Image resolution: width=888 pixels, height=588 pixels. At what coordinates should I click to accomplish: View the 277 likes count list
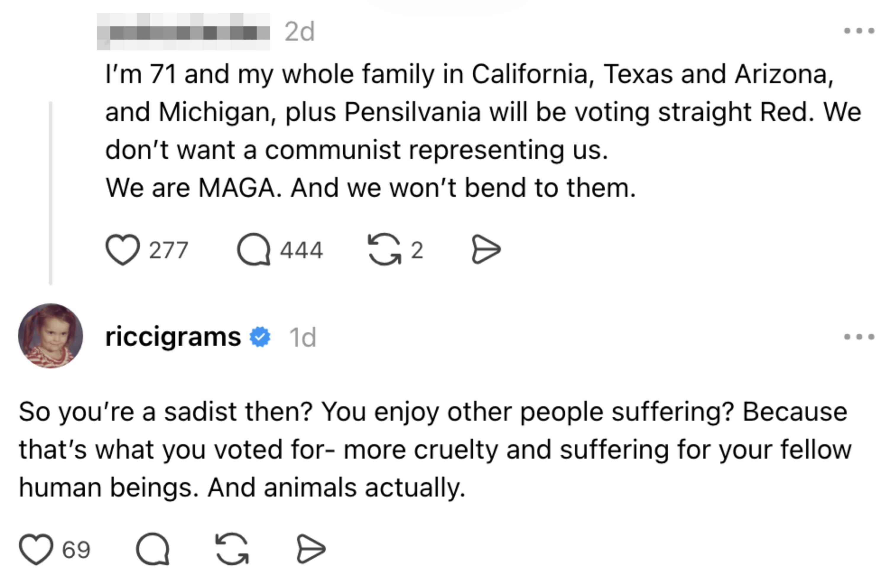pyautogui.click(x=168, y=250)
